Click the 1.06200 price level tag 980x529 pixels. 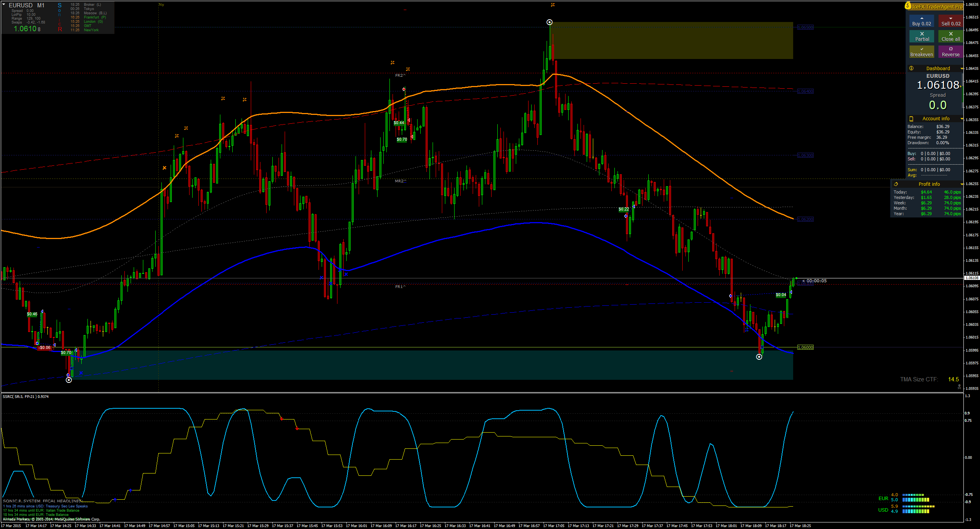pos(805,219)
